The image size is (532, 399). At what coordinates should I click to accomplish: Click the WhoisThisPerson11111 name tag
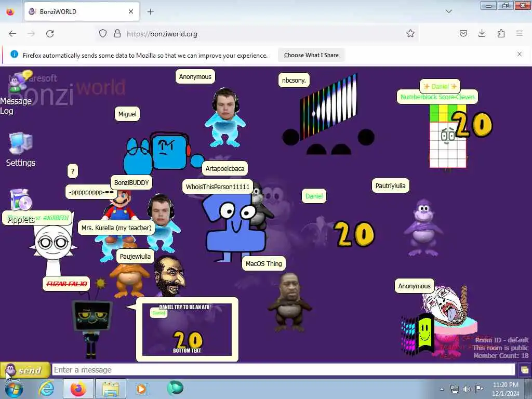(218, 187)
